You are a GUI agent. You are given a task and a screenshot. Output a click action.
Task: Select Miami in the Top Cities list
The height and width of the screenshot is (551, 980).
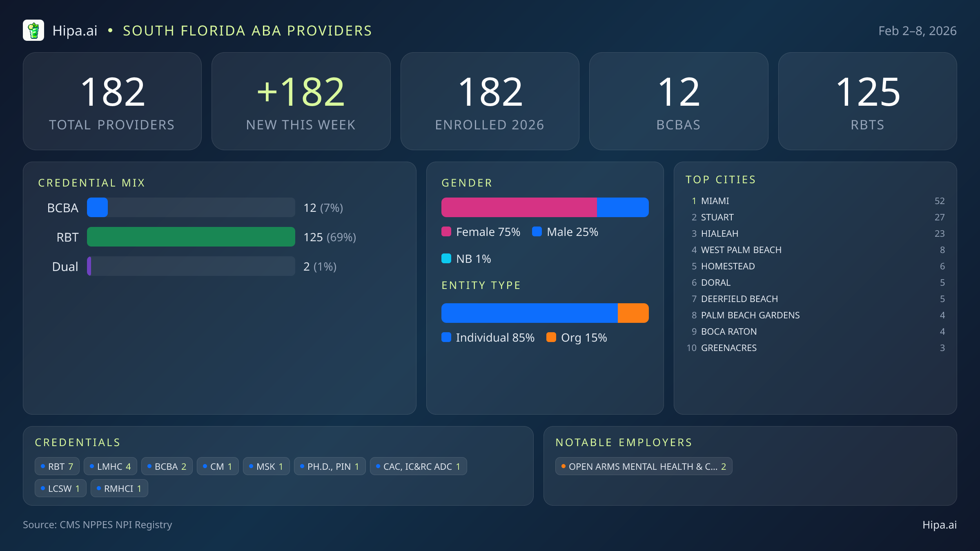pyautogui.click(x=715, y=201)
